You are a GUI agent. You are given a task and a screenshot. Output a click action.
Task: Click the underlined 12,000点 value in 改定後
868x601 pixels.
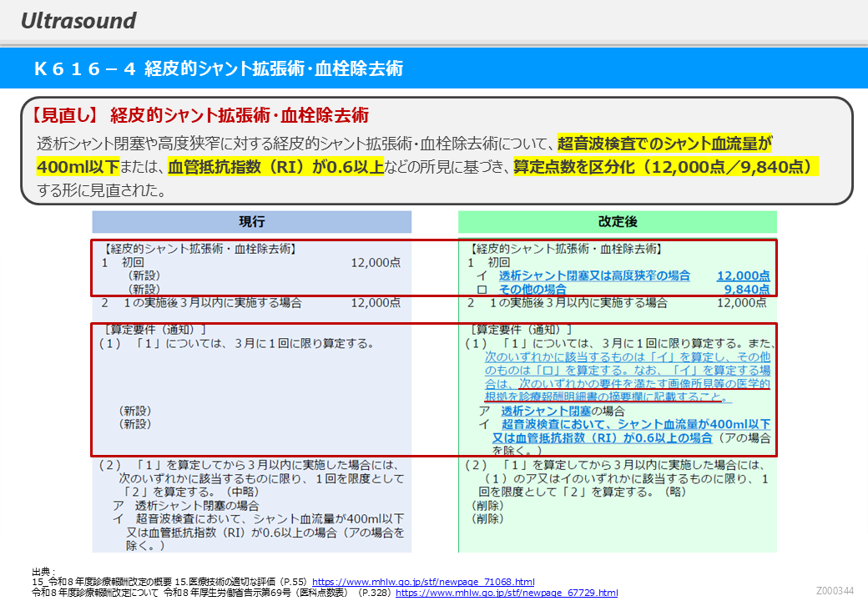(743, 275)
